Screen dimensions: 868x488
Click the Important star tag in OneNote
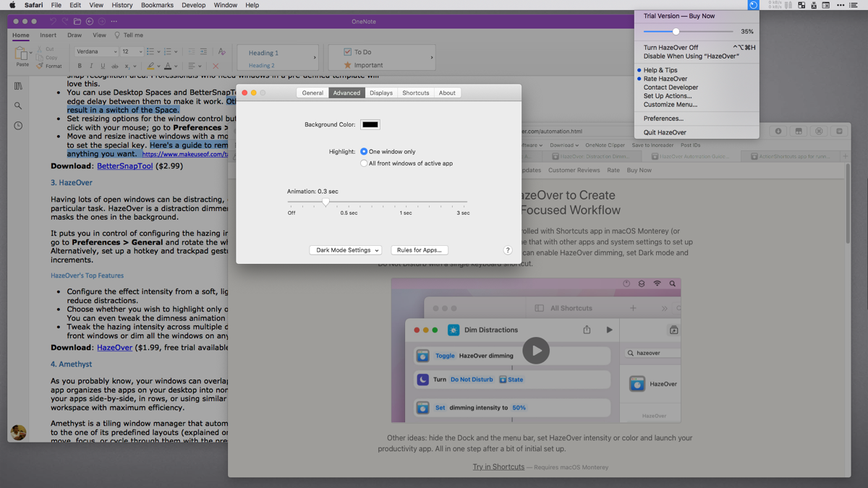[347, 65]
